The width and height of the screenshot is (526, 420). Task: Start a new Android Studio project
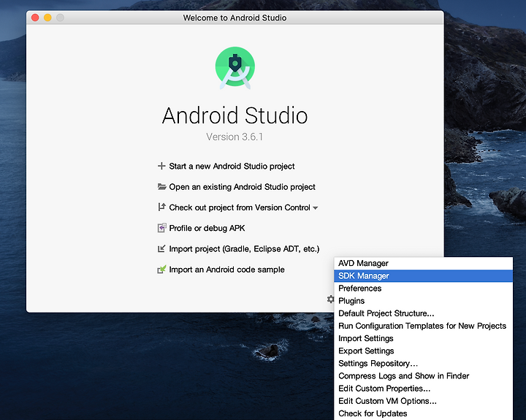point(232,167)
